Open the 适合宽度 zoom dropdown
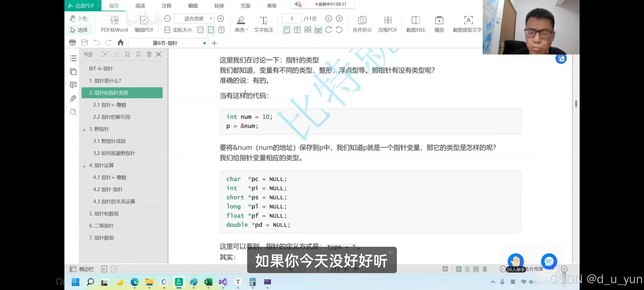The image size is (644, 290). [211, 19]
